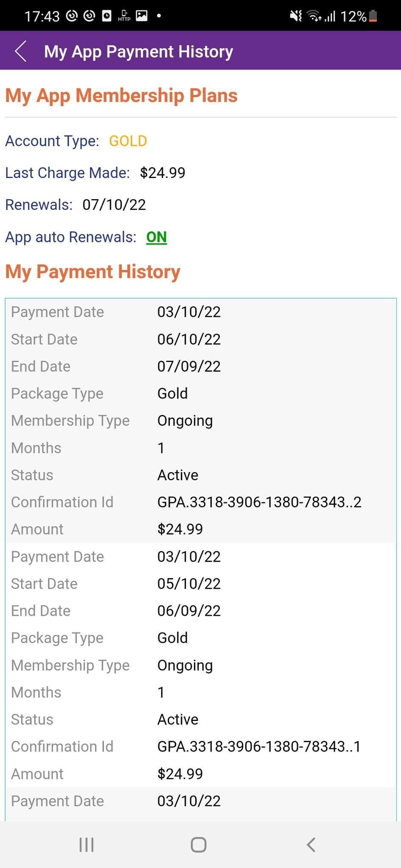This screenshot has width=401, height=868.
Task: Toggle App auto Renewals ON link
Action: [157, 237]
